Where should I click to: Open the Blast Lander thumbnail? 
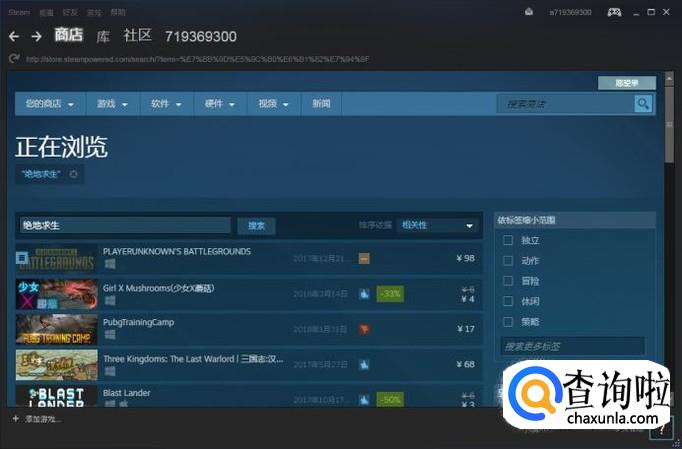coord(57,396)
